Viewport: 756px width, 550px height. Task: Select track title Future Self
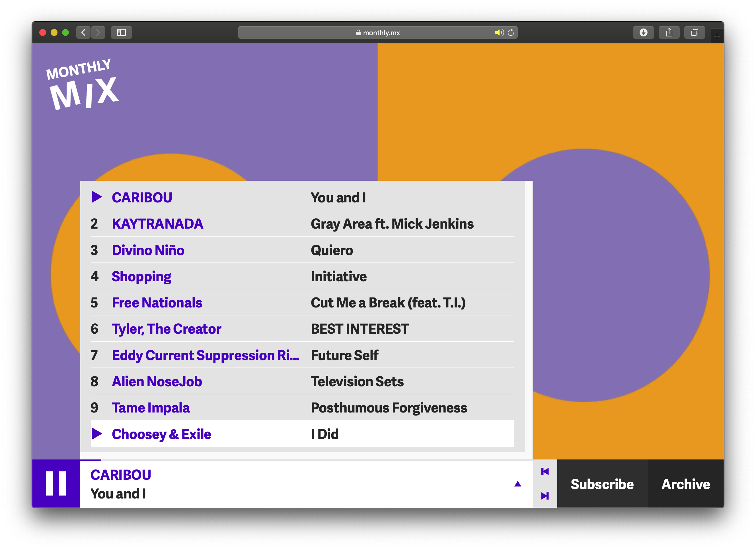344,355
